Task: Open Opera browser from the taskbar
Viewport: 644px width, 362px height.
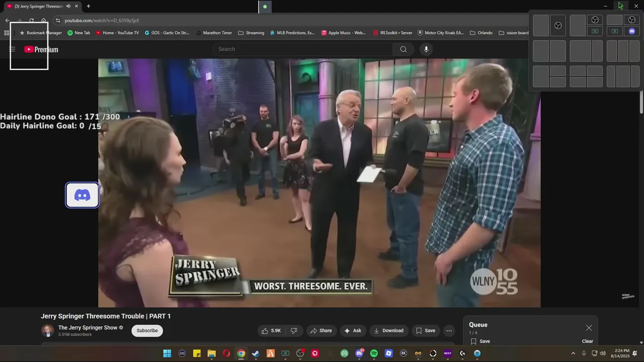Action: [226, 353]
